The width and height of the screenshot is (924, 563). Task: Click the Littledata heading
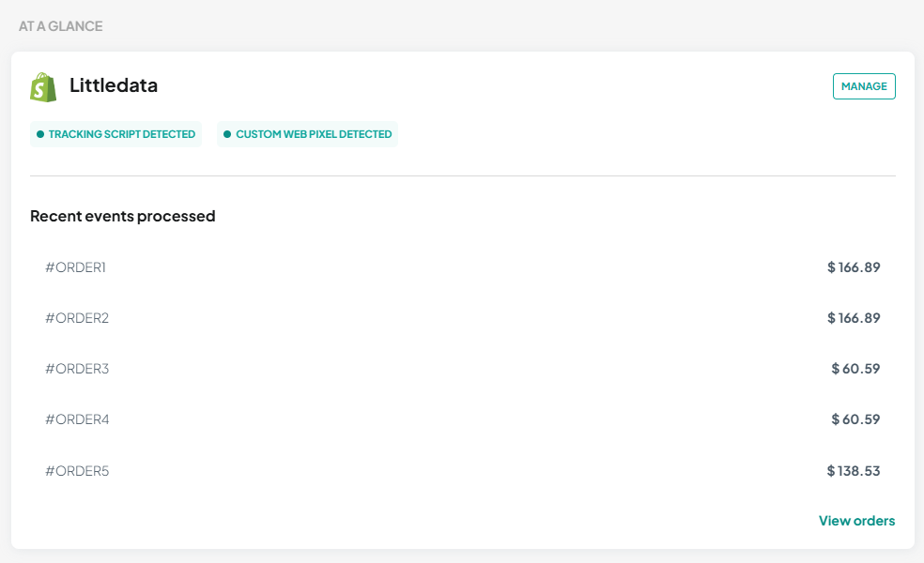[114, 85]
